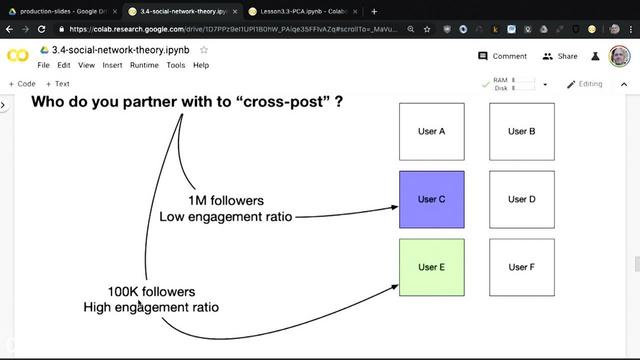The image size is (640, 360).
Task: Click the address bar URL
Action: point(233,29)
